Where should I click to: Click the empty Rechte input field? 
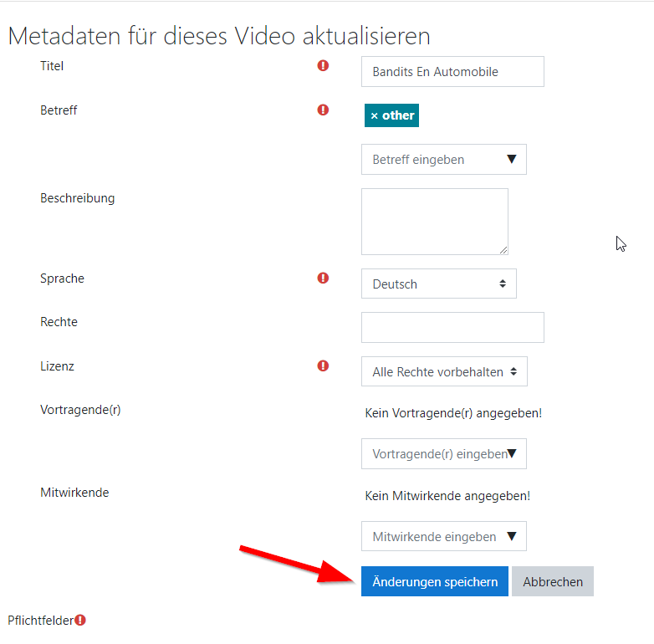click(x=452, y=327)
